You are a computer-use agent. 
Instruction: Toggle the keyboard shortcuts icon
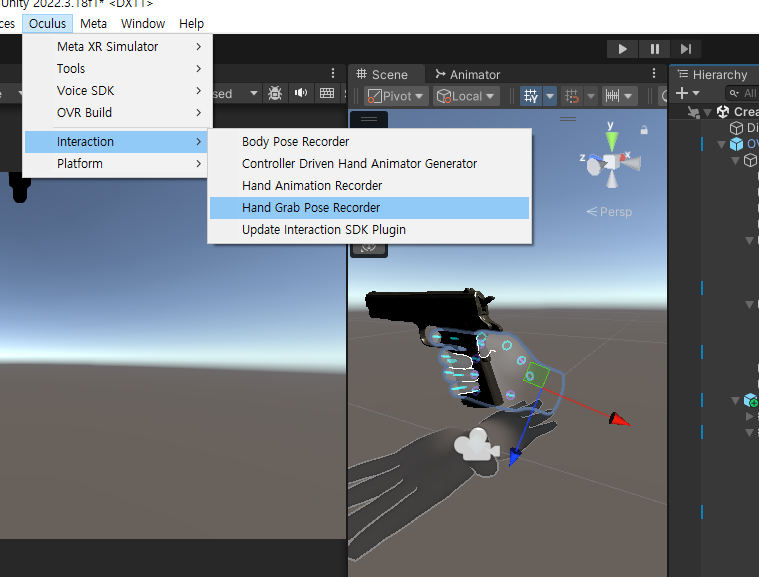(x=327, y=93)
